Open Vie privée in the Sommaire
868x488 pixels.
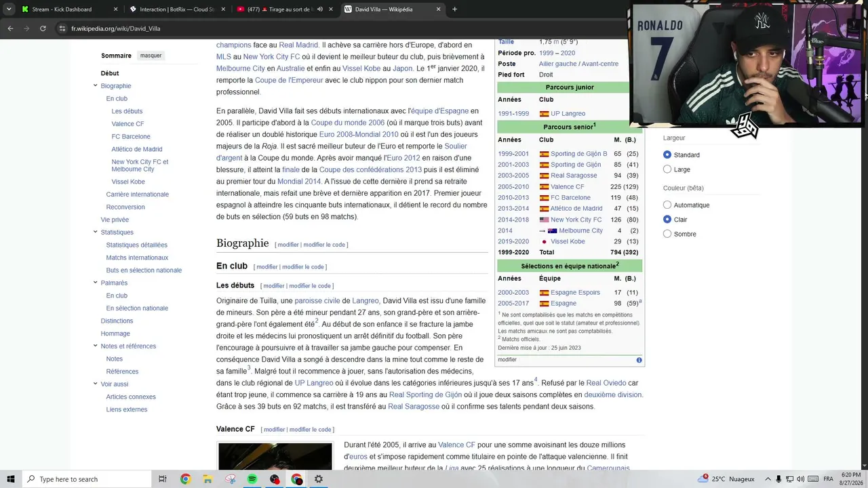click(x=115, y=220)
